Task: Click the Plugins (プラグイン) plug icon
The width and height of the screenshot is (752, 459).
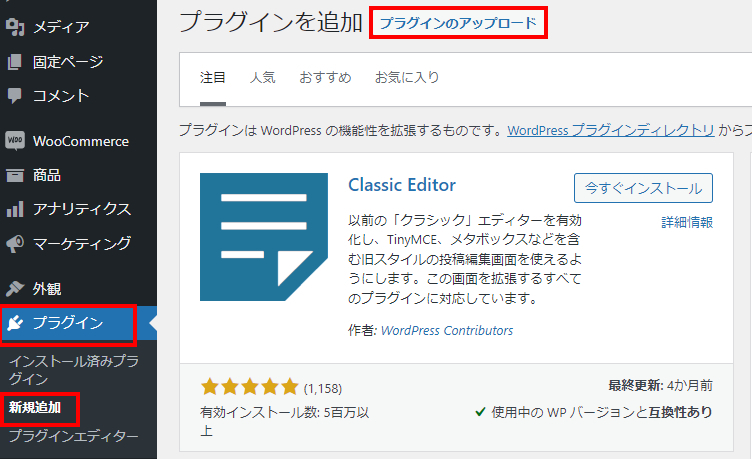Action: (15, 323)
